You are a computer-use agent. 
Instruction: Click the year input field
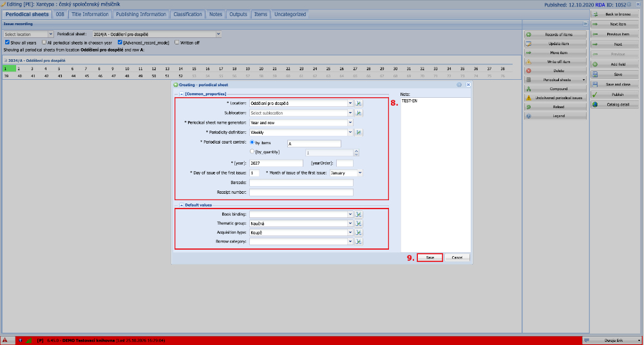[x=276, y=163]
